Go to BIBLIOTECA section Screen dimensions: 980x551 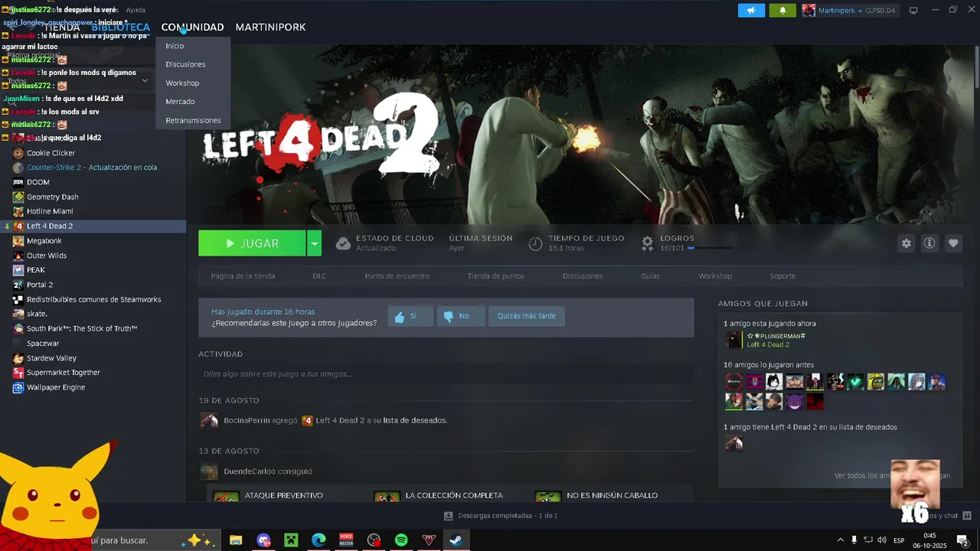(x=120, y=27)
